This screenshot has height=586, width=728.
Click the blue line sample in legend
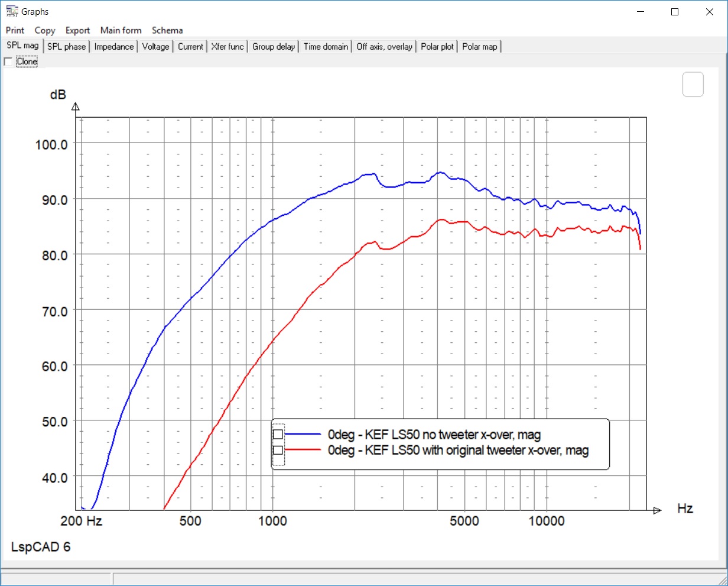tap(304, 435)
